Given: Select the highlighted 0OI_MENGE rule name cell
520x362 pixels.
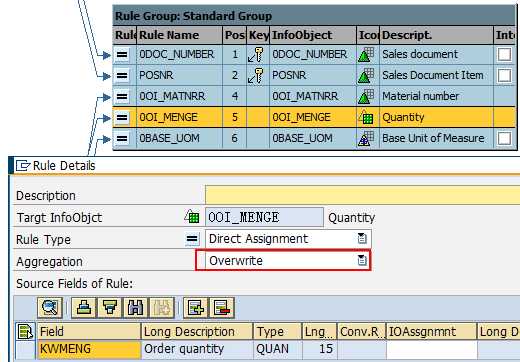Looking at the screenshot, I should pyautogui.click(x=179, y=117).
